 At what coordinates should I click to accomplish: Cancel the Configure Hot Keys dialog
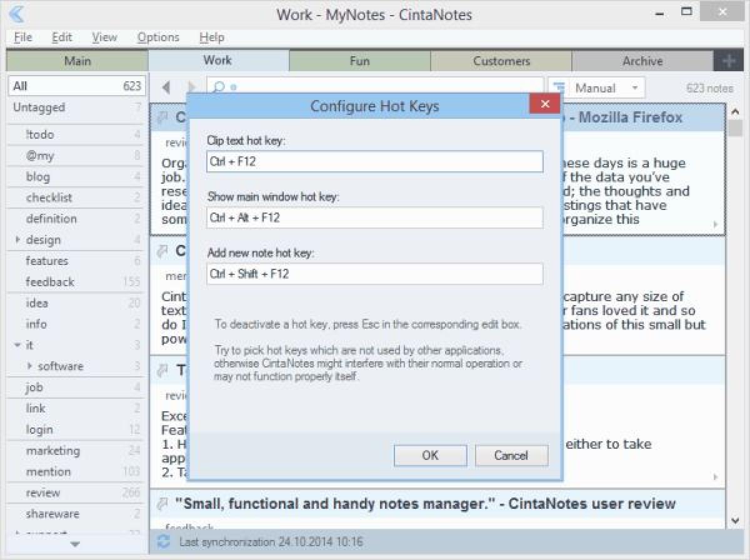coord(511,455)
